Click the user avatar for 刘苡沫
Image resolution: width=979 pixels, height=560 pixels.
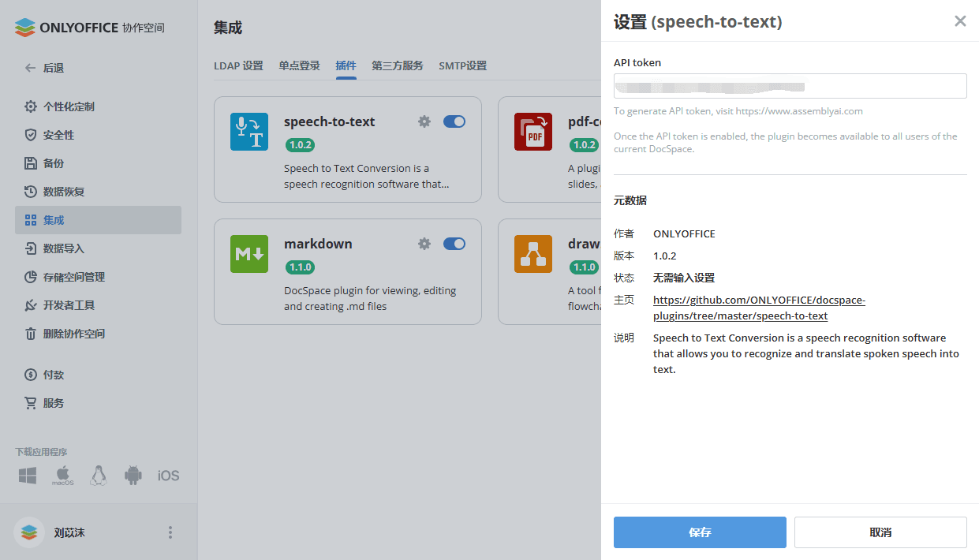click(29, 532)
